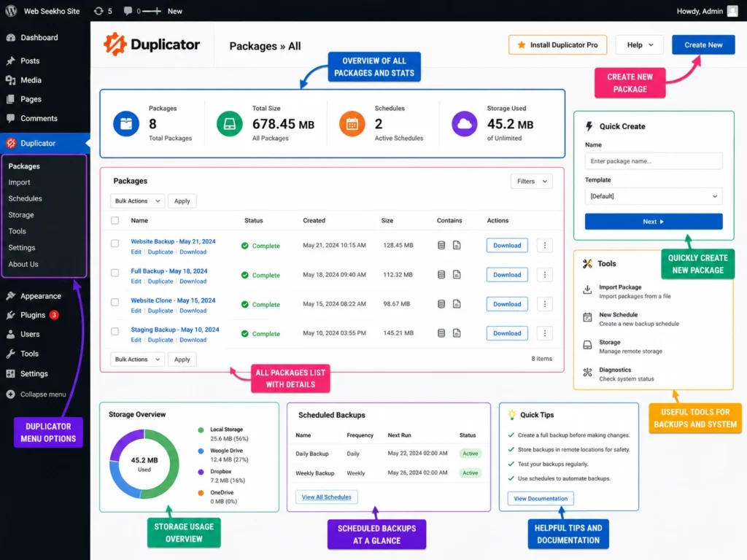Viewport: 747px width, 560px height.
Task: Click the orange Schedules calendar icon
Action: tap(352, 124)
